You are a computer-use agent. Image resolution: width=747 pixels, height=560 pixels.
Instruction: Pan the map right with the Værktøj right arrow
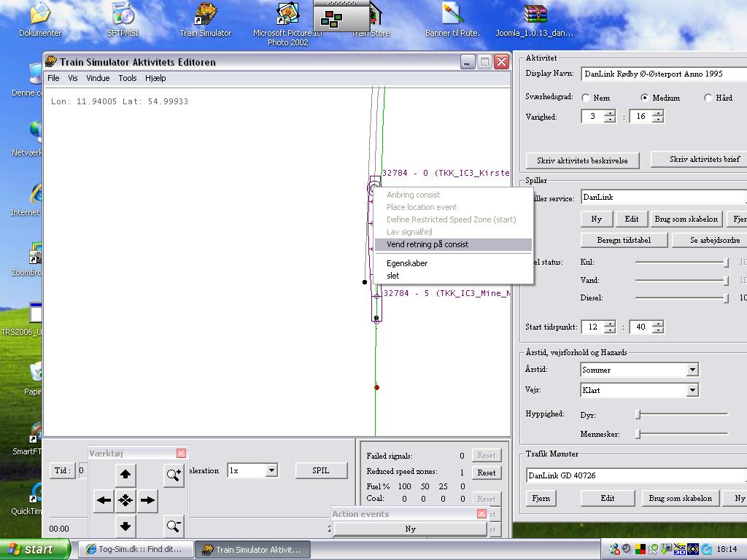tap(147, 500)
